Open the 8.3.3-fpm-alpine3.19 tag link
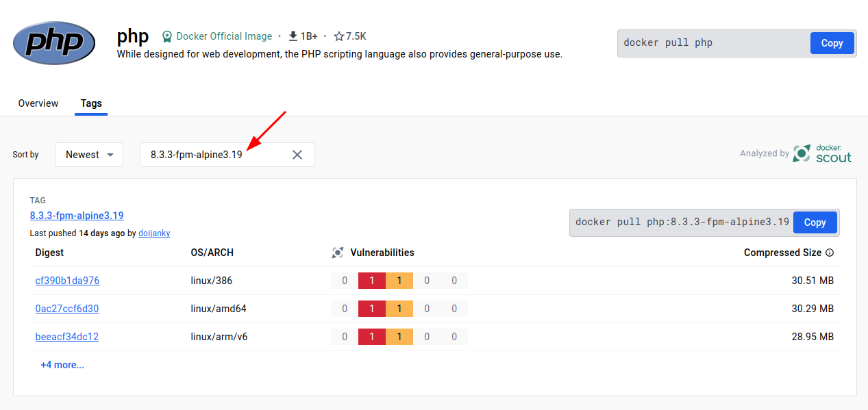This screenshot has width=868, height=410. click(77, 216)
